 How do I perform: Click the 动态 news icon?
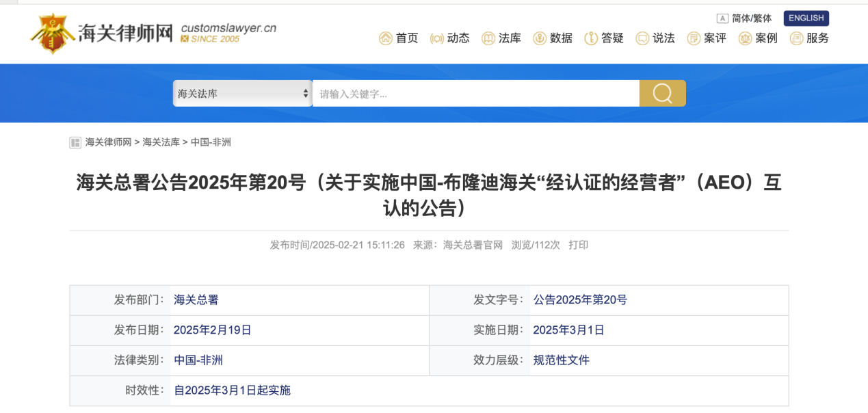437,38
